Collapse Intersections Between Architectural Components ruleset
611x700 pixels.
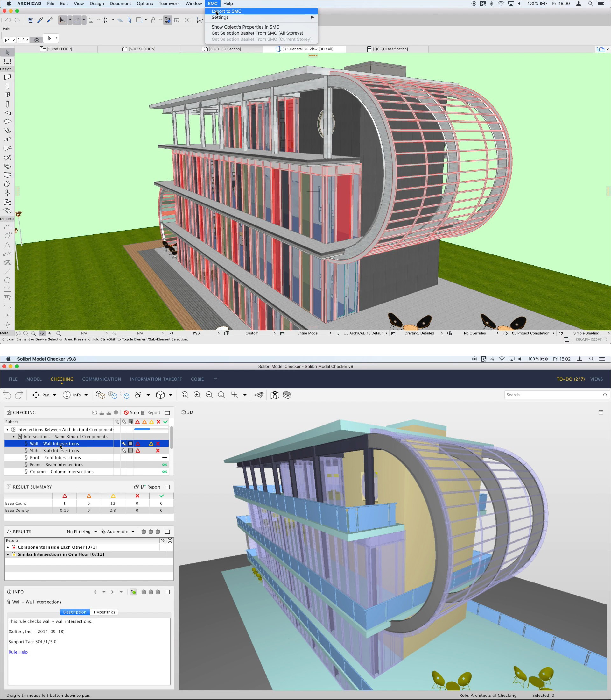coord(8,430)
